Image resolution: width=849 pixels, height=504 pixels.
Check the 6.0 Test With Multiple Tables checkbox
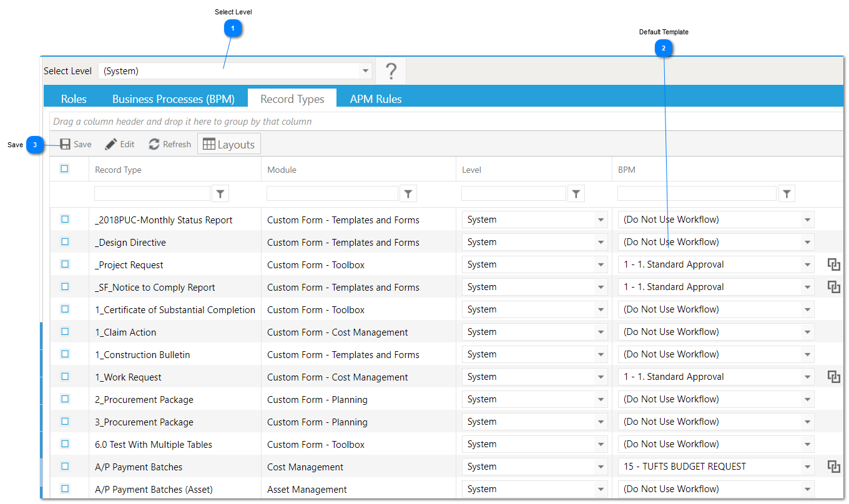[65, 444]
